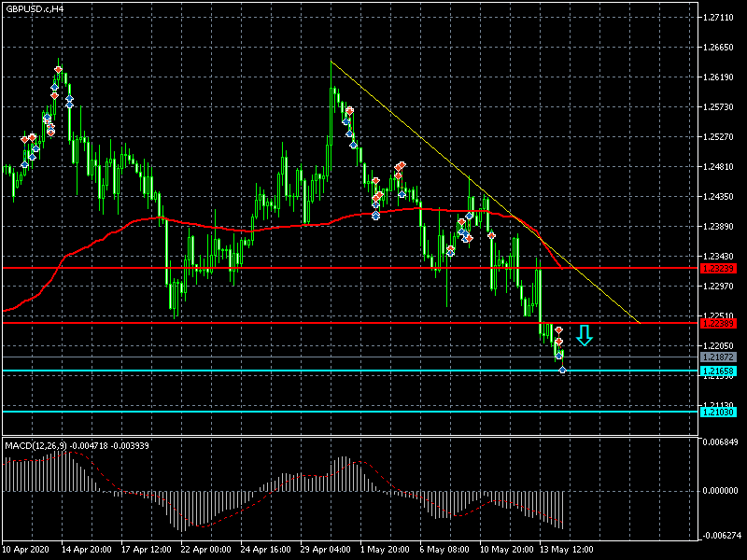Viewport: 747px width, 560px height.
Task: Click the MACD(12,26,9) indicator label
Action: tap(35, 446)
